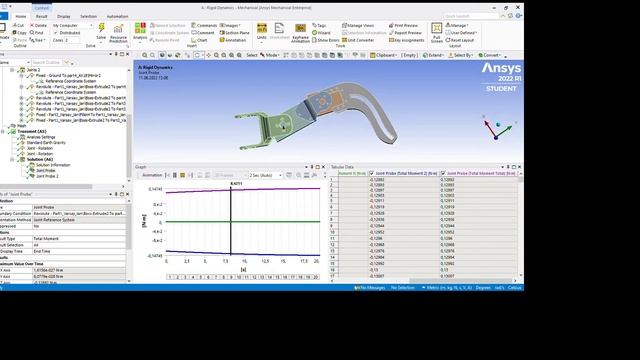Select Solution Information in tree
Image resolution: width=640 pixels, height=360 pixels.
tap(53, 165)
